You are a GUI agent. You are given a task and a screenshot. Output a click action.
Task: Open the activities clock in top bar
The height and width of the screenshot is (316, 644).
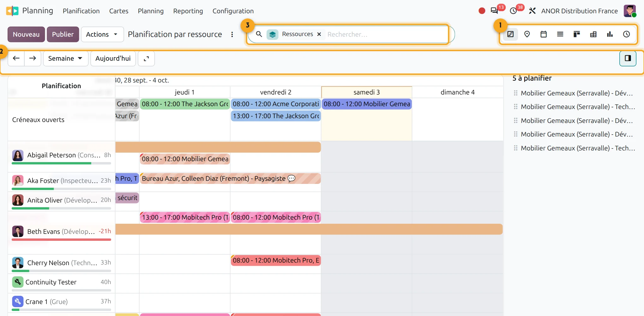click(513, 11)
